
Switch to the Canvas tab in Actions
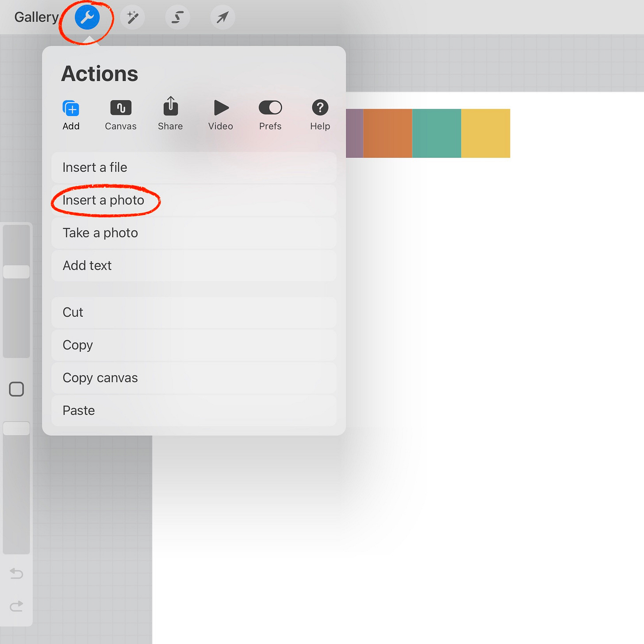pos(121,115)
